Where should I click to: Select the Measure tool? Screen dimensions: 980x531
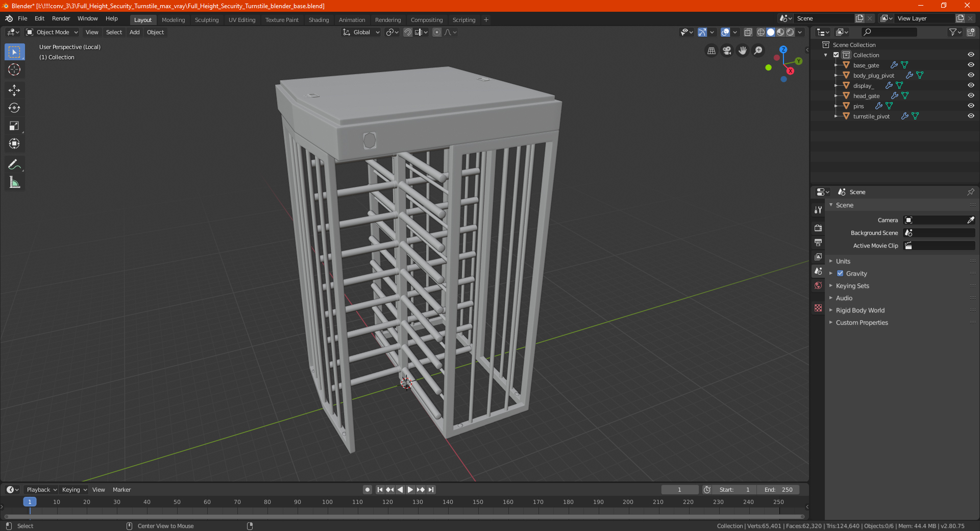14,182
